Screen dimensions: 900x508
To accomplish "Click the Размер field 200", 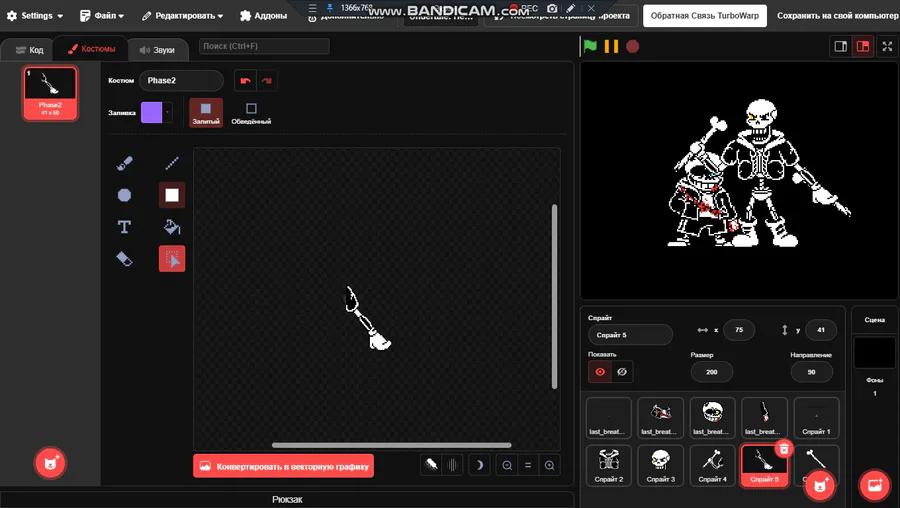I will click(712, 372).
